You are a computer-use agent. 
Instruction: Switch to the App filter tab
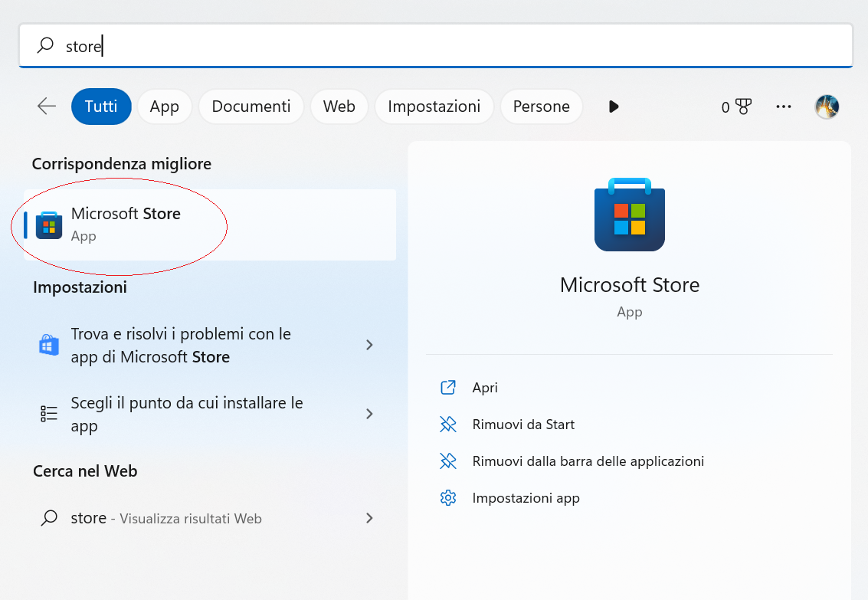[x=165, y=107]
